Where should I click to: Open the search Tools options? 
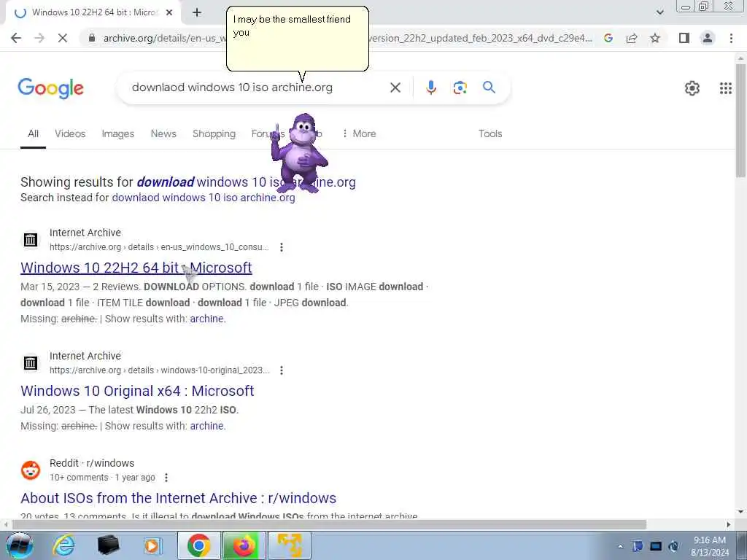[x=490, y=134]
